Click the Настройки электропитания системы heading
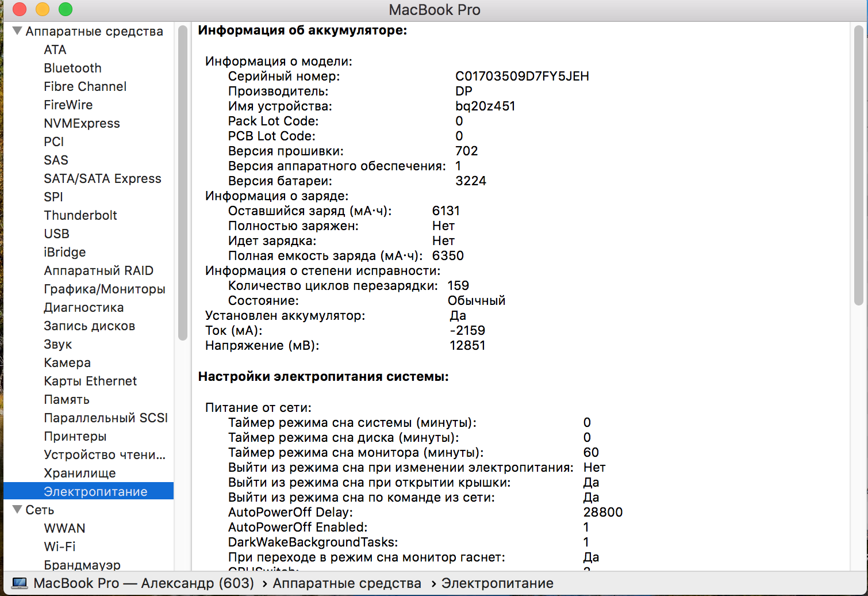This screenshot has width=868, height=596. 323,377
